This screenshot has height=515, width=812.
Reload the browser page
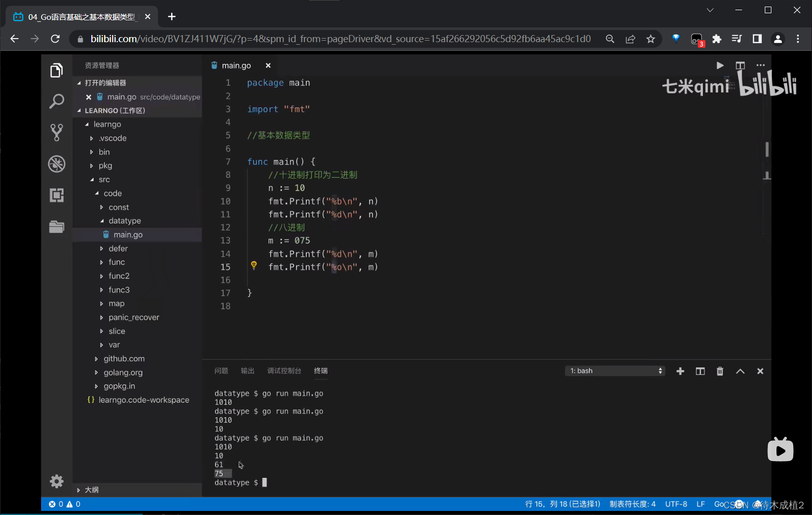coord(55,39)
